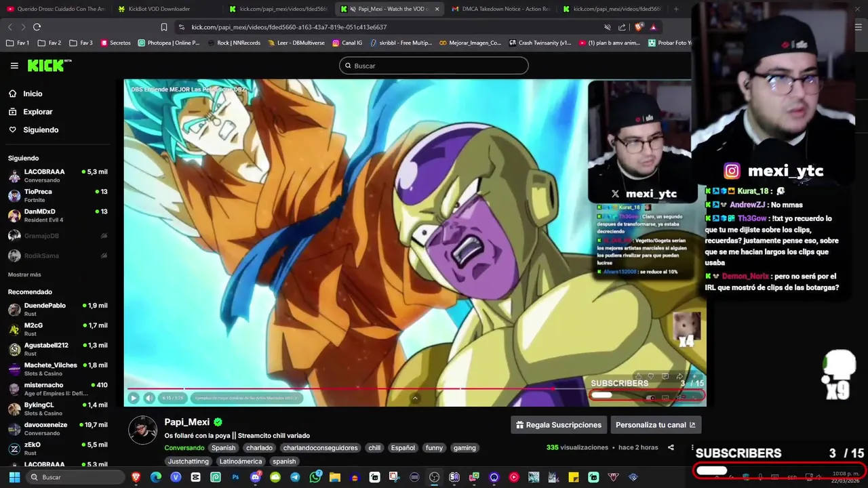
Task: Click the address bar URL
Action: coord(289,27)
